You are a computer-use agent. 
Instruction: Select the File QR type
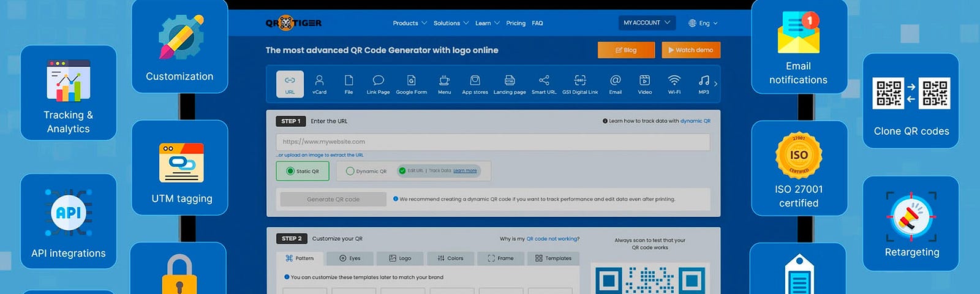(x=349, y=84)
